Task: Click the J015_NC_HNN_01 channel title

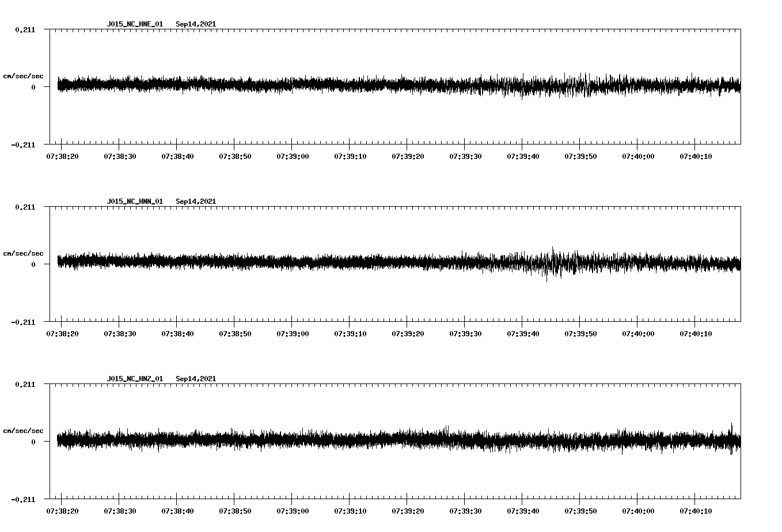Action: click(135, 202)
